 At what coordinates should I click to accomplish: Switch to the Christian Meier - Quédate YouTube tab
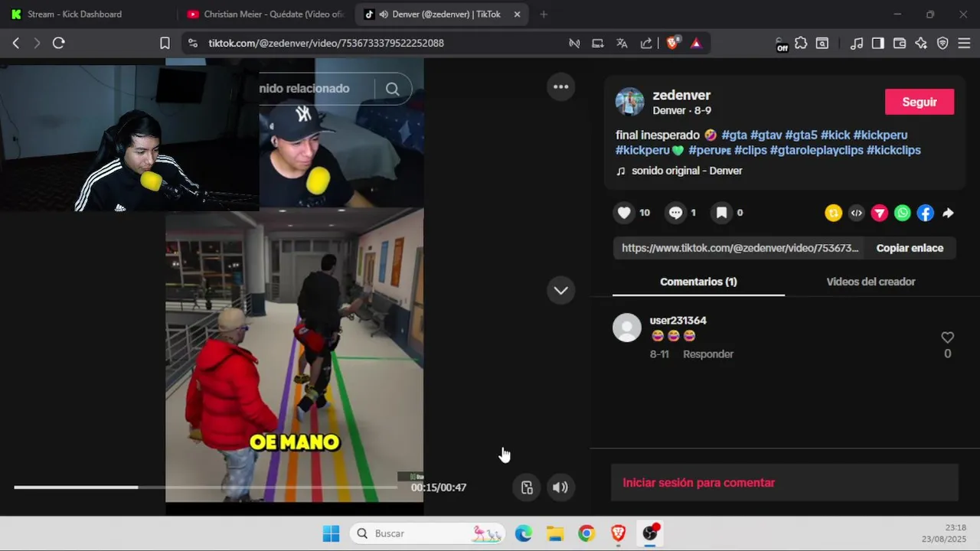tap(265, 15)
